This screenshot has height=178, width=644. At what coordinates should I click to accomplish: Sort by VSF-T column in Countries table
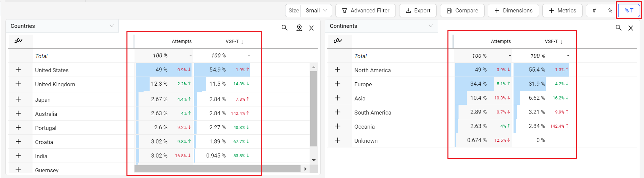(234, 41)
